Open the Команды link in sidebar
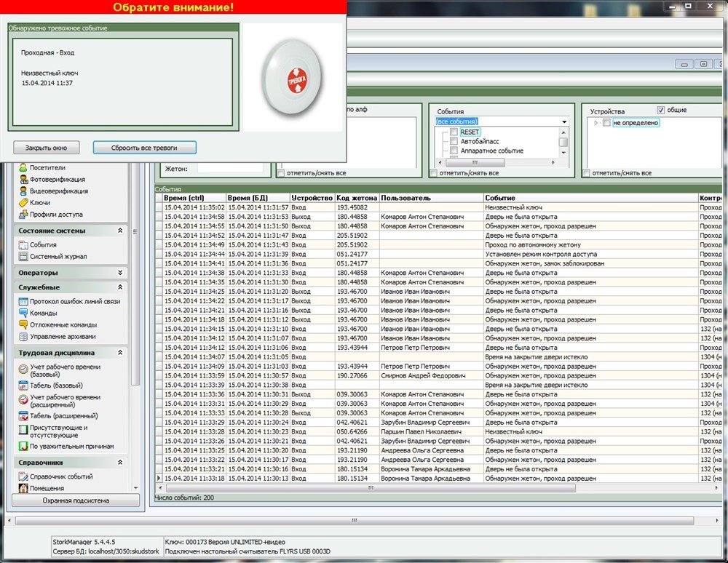Viewport: 728px width, 563px height. pyautogui.click(x=43, y=313)
